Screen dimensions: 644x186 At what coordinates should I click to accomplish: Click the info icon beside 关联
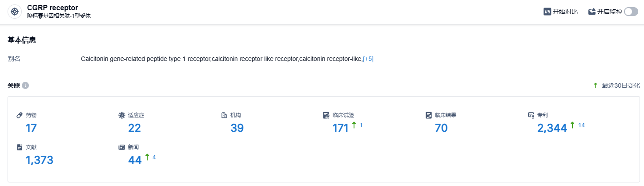tap(25, 85)
